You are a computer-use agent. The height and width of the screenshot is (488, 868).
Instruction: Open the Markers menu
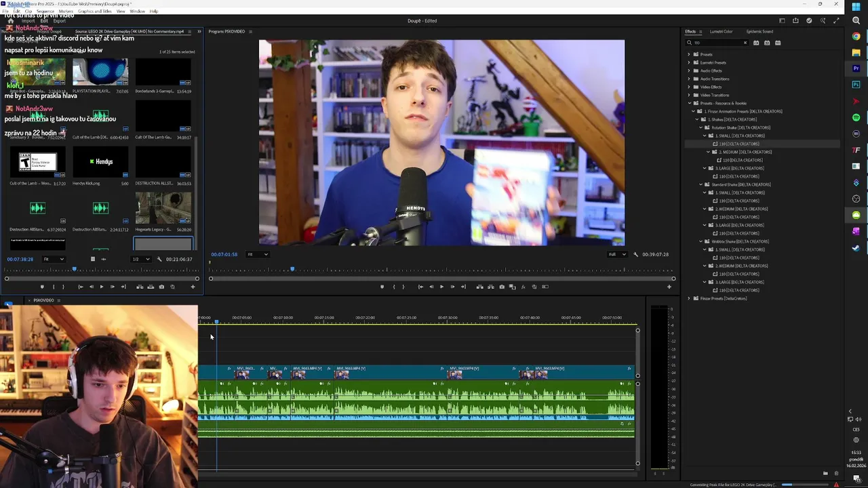click(x=66, y=12)
